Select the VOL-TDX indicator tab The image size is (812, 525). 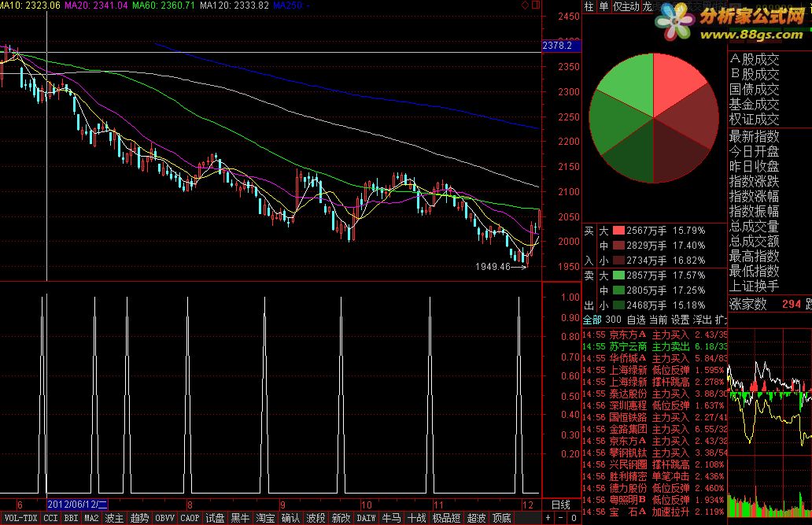(20, 518)
